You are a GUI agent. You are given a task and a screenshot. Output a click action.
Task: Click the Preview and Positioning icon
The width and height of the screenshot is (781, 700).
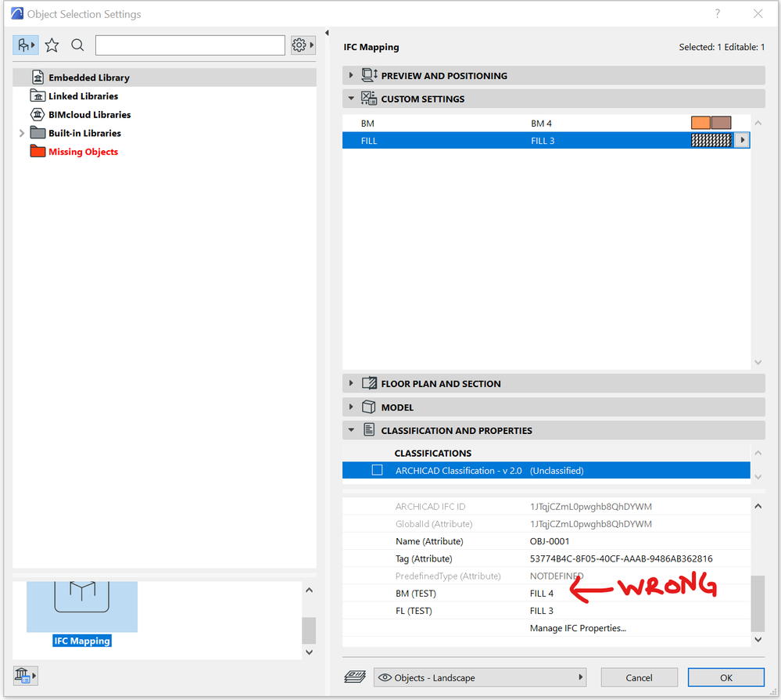[x=369, y=75]
